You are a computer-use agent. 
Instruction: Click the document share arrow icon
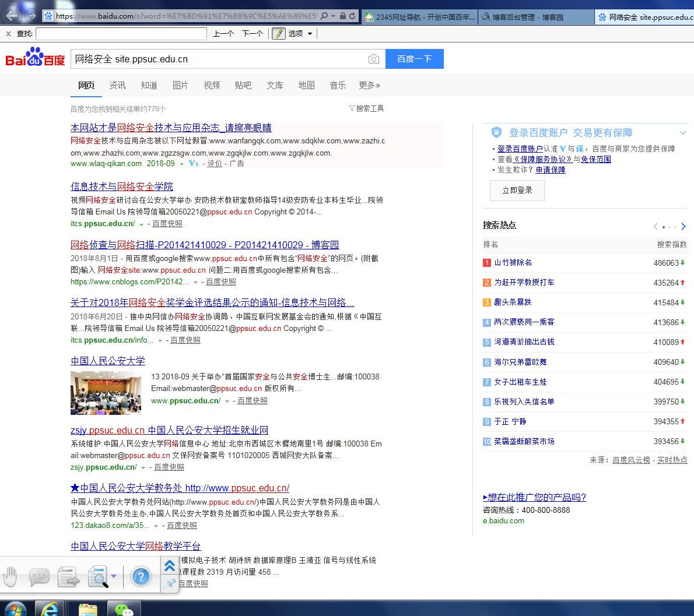click(69, 576)
